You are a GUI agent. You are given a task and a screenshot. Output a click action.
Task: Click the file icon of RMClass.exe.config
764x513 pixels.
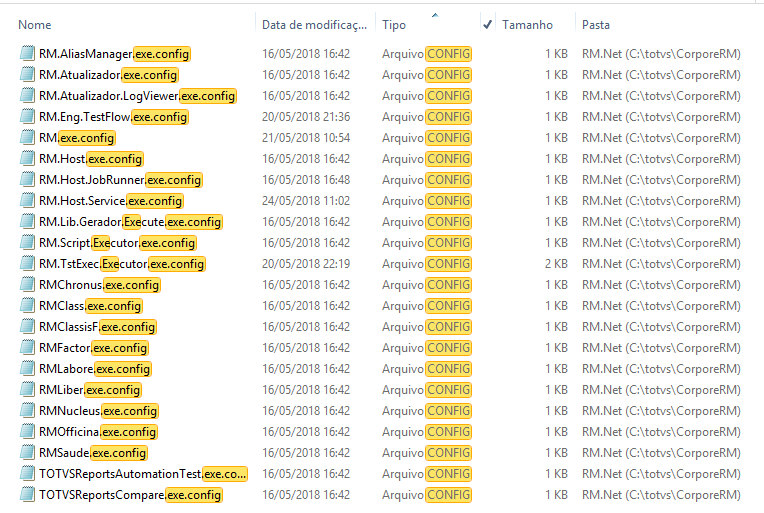(27, 305)
